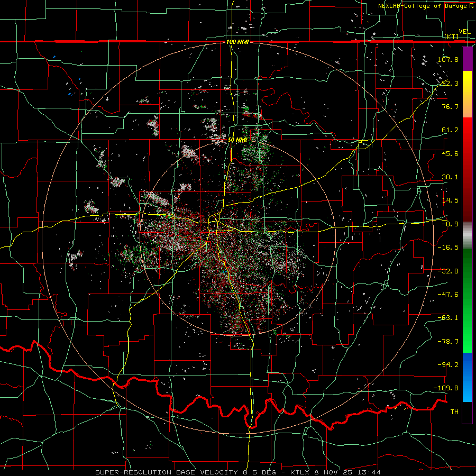Click the TH label below the scale
Viewport: 476px width, 476px height.
tap(454, 412)
